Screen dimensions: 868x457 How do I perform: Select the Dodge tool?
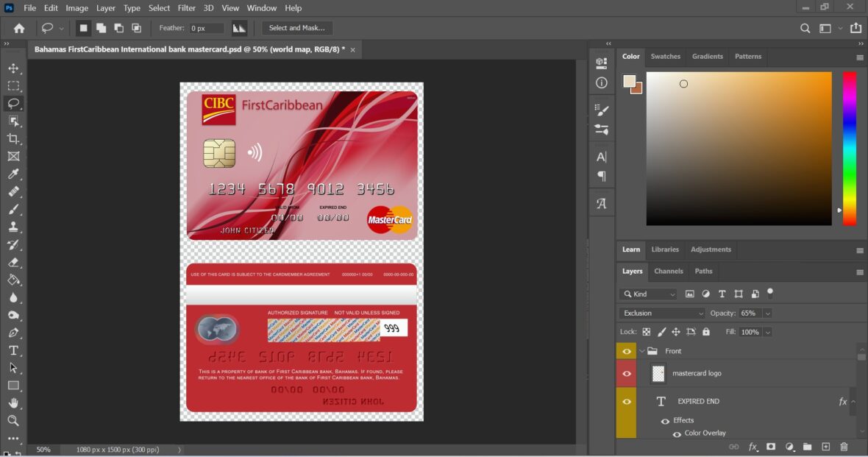13,315
